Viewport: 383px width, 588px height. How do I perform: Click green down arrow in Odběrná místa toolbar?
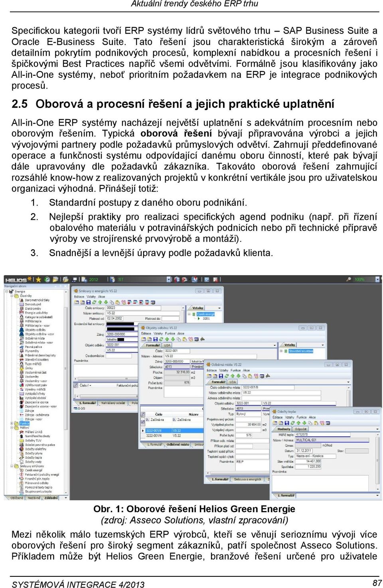(x=239, y=376)
